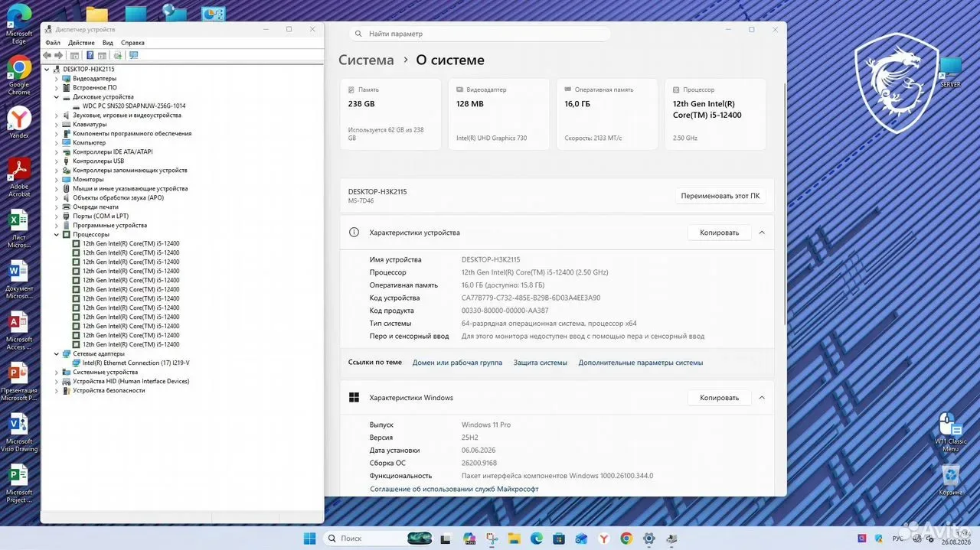Open the Файл menu
This screenshot has width=980, height=550.
(x=53, y=43)
